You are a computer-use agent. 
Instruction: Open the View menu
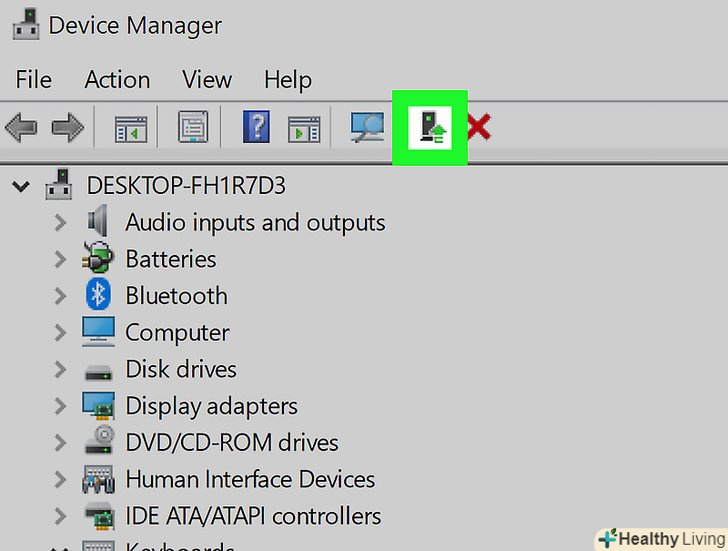pyautogui.click(x=207, y=79)
